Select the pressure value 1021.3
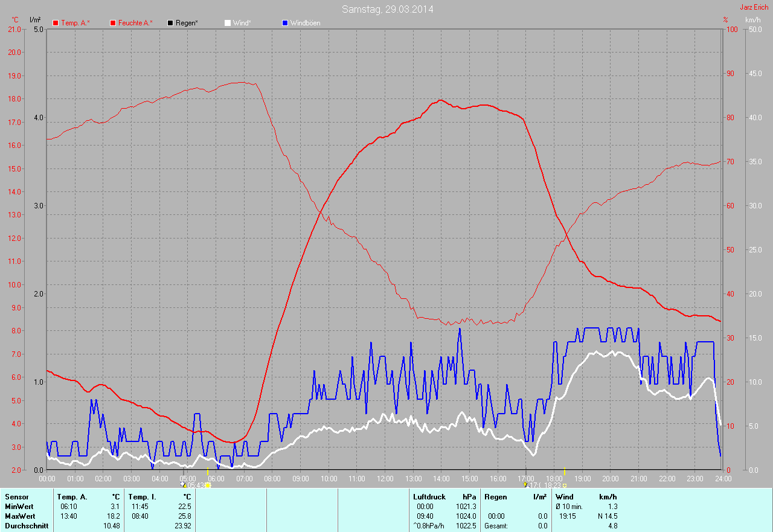Viewport: 773px width, 532px height. pos(466,506)
